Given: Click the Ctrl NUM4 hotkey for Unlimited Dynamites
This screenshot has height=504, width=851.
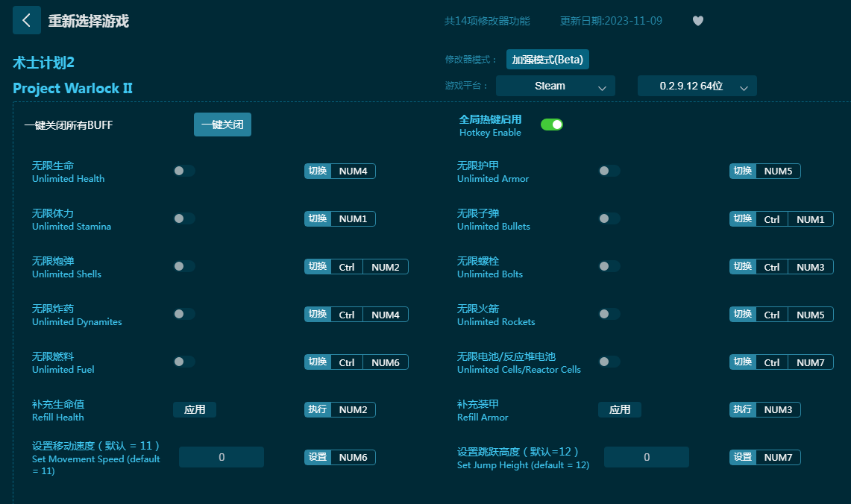Looking at the screenshot, I should coord(356,315).
